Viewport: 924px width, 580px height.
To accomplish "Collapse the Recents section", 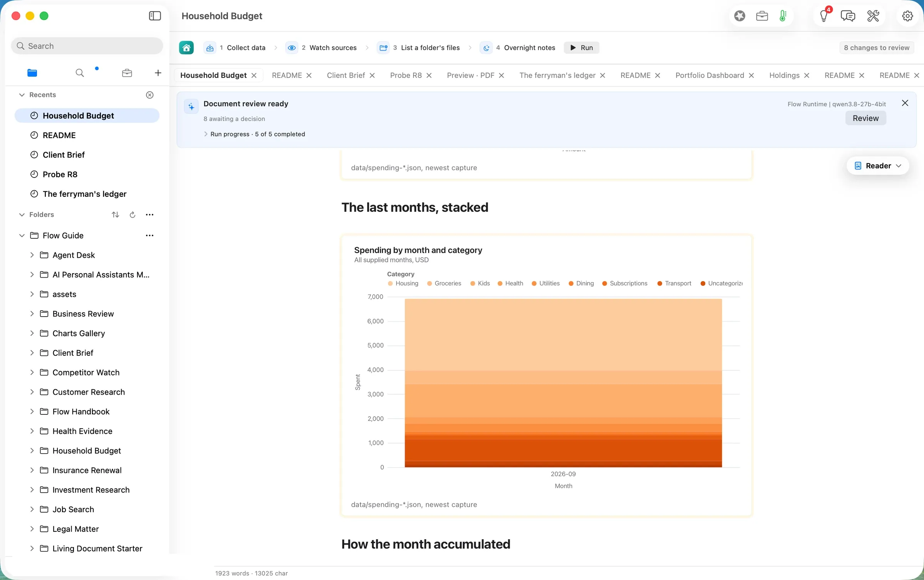I will (22, 95).
